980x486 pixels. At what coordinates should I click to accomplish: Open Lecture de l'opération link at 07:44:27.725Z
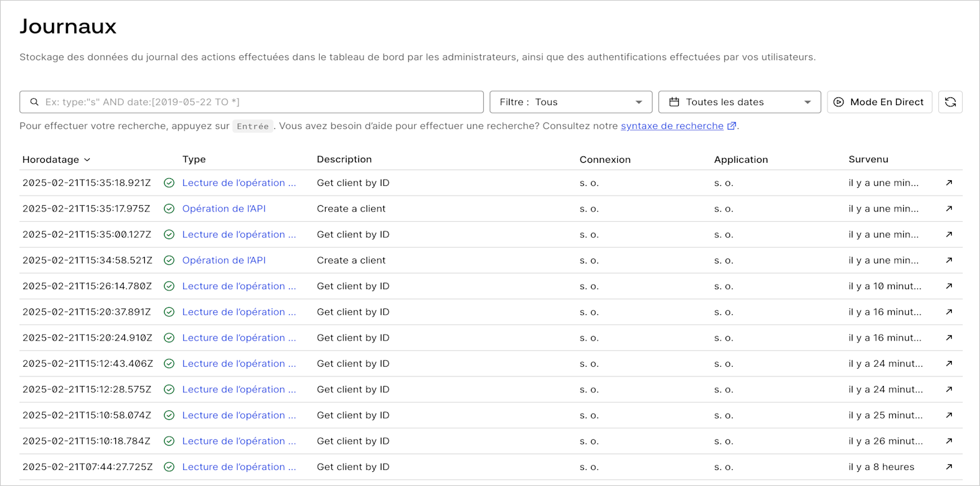pyautogui.click(x=239, y=467)
